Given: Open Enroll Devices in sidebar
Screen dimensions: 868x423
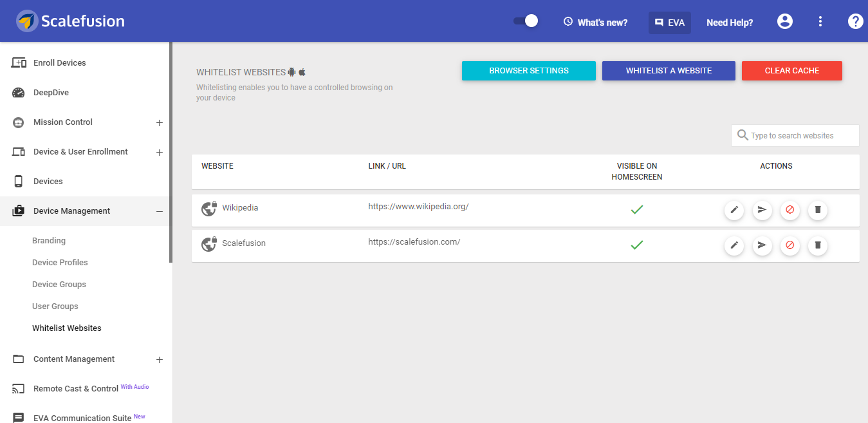Looking at the screenshot, I should tap(59, 62).
